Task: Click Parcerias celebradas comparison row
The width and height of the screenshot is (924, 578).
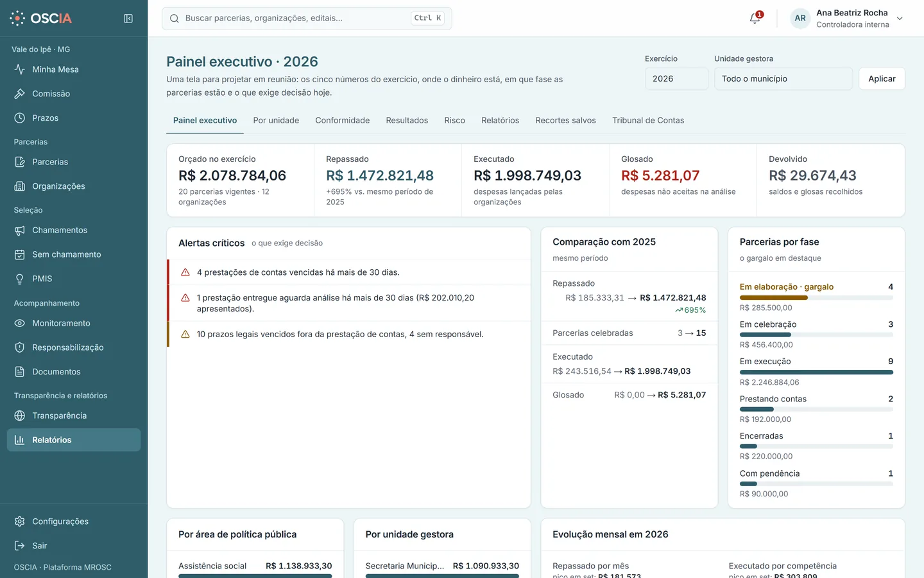Action: coord(629,333)
